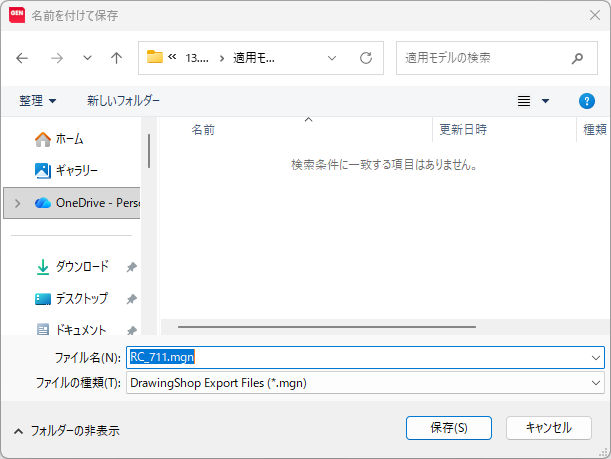Go back with the left arrow
Image resolution: width=611 pixels, height=459 pixels.
[22, 58]
